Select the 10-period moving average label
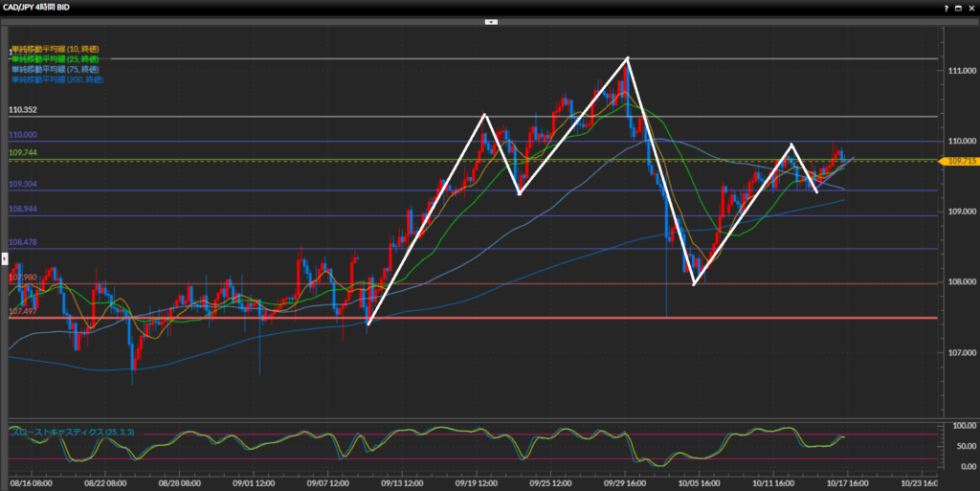 coord(55,49)
